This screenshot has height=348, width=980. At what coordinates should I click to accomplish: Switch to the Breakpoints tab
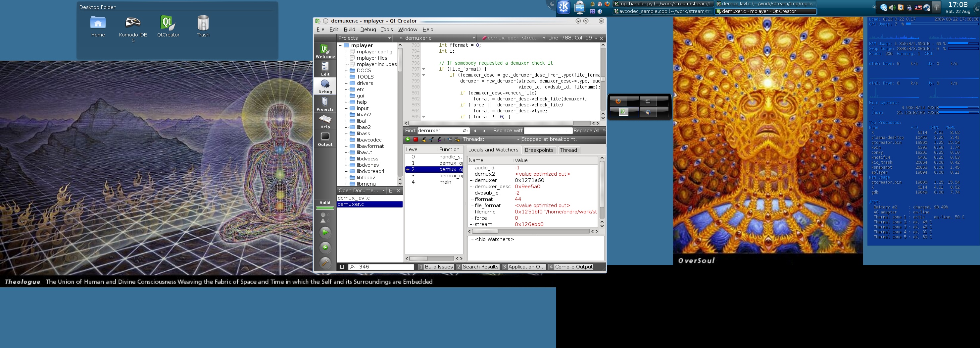pos(539,150)
